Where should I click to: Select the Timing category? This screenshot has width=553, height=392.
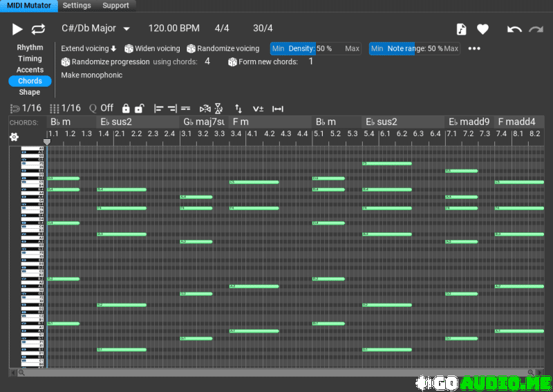pyautogui.click(x=30, y=59)
